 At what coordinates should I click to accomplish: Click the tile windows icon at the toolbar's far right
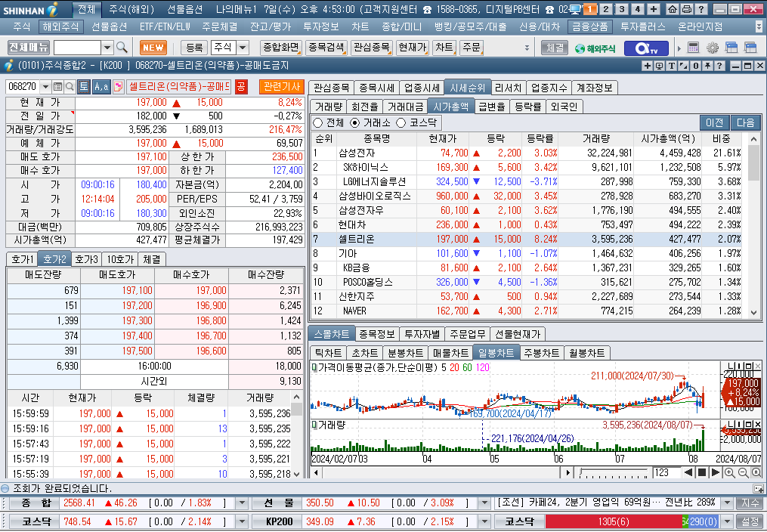[750, 48]
